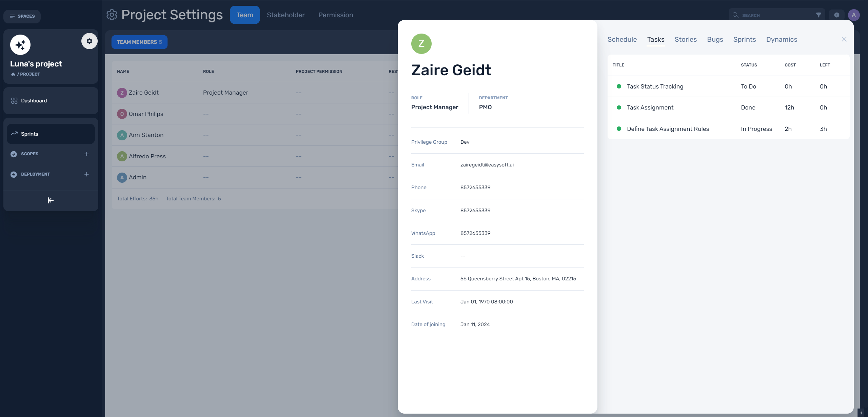Add a new deployment with plus icon
The image size is (868, 417).
[x=86, y=174]
